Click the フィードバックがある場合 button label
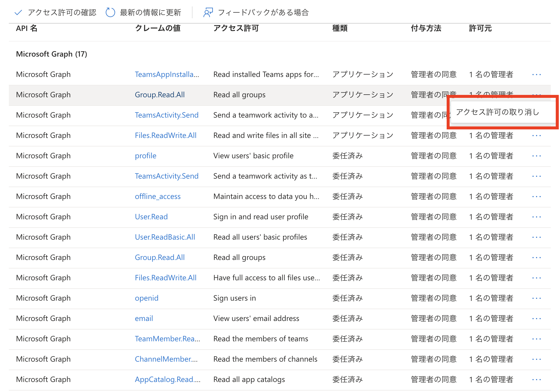The image size is (559, 392). coord(263,12)
